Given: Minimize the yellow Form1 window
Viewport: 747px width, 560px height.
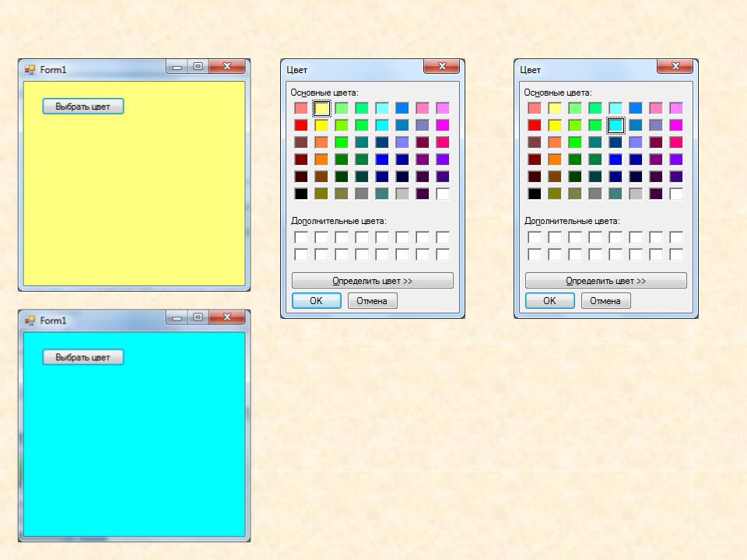Looking at the screenshot, I should 177,66.
